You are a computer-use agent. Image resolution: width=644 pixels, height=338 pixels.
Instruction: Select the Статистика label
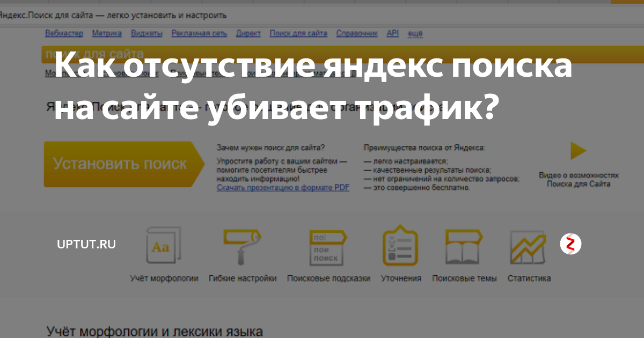(x=529, y=278)
